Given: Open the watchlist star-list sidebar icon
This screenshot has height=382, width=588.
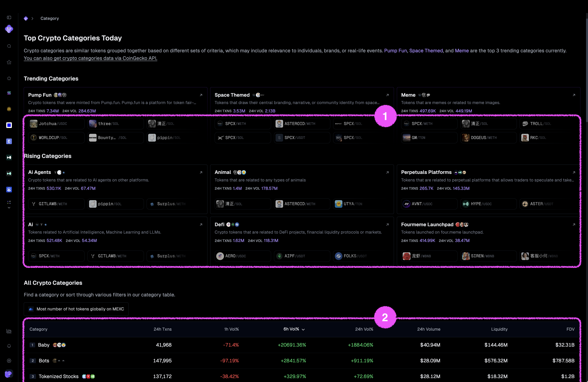Looking at the screenshot, I should click(x=9, y=62).
